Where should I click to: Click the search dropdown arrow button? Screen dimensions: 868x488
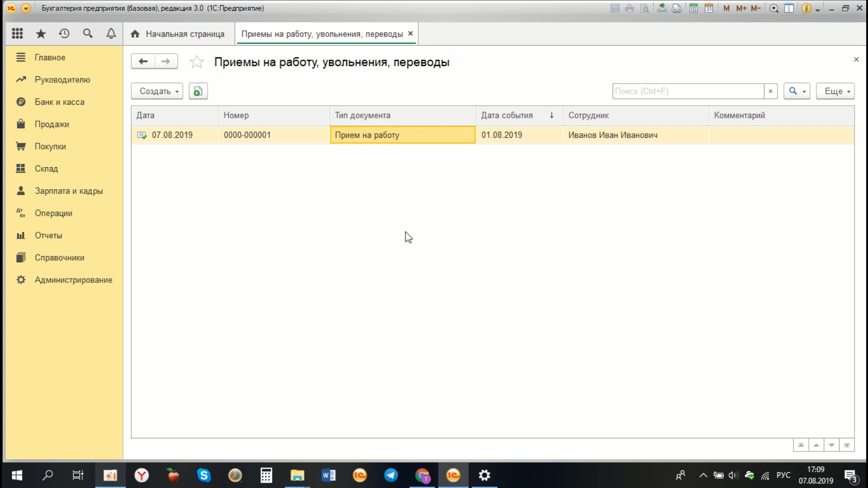coord(804,90)
